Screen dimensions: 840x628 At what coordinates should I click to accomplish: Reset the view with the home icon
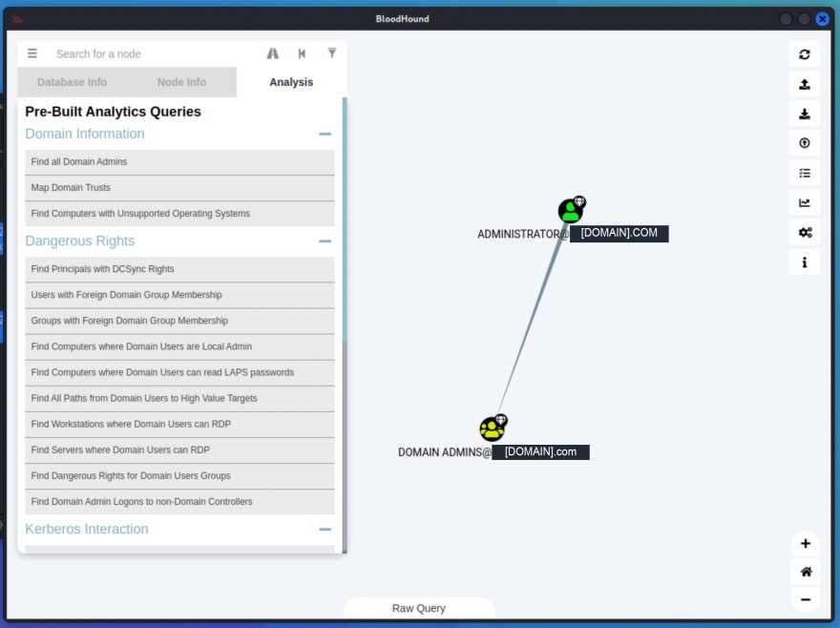click(x=806, y=572)
